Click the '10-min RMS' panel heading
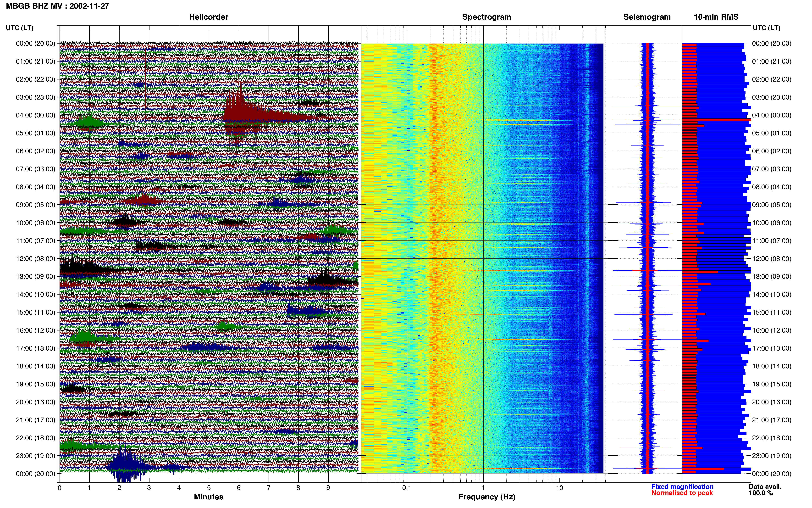Viewport: 812px width, 508px height. pyautogui.click(x=716, y=17)
